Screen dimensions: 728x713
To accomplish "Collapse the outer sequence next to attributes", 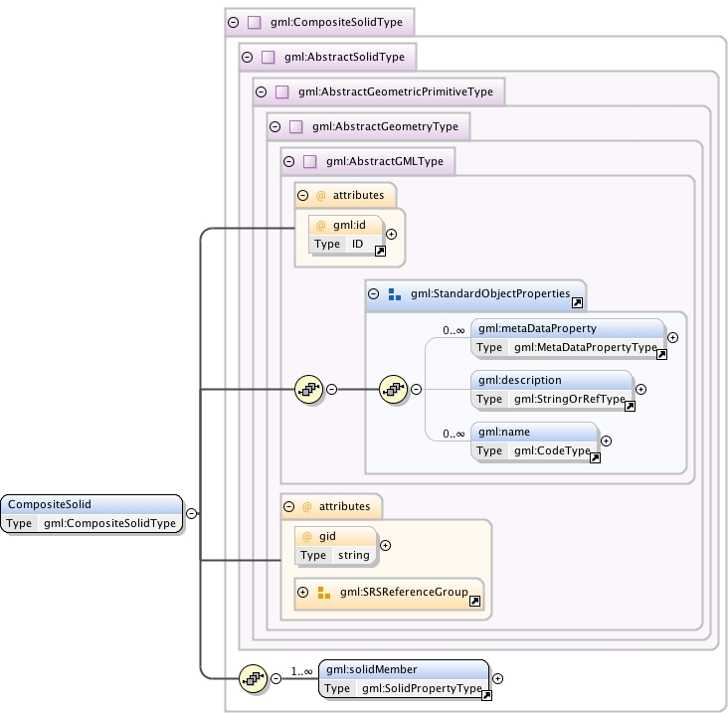I will pos(331,390).
